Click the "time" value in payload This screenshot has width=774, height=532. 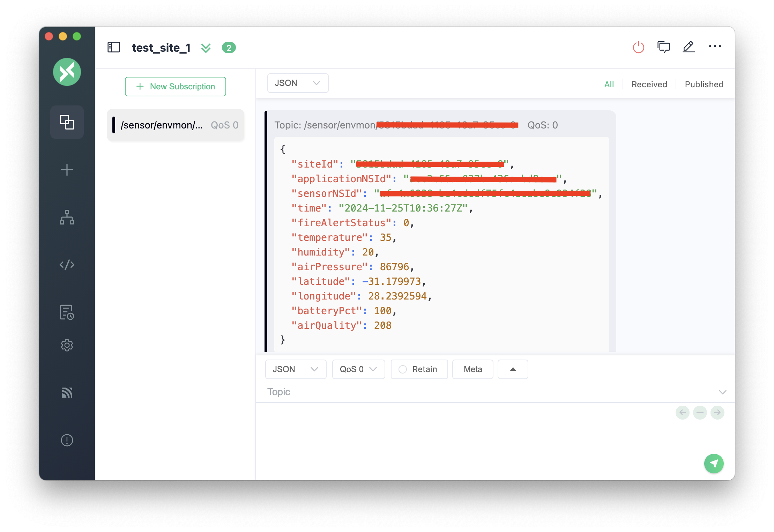403,208
